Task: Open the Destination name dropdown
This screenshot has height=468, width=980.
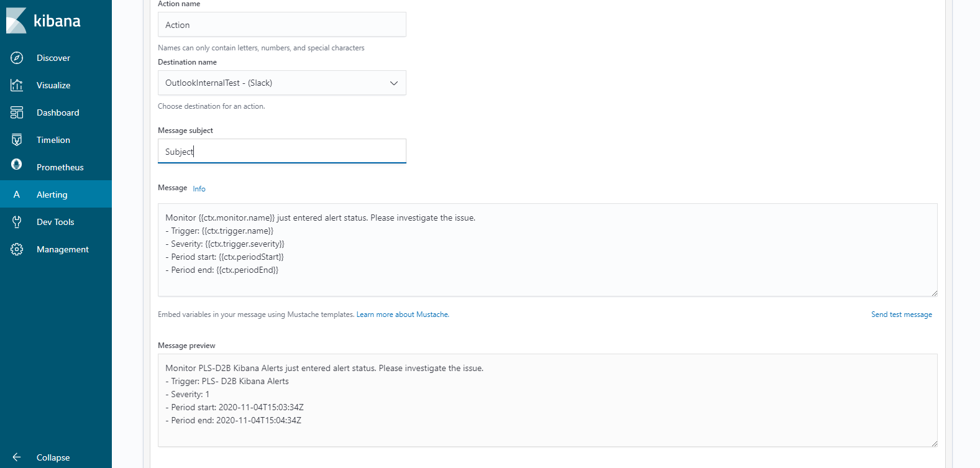Action: click(273, 83)
